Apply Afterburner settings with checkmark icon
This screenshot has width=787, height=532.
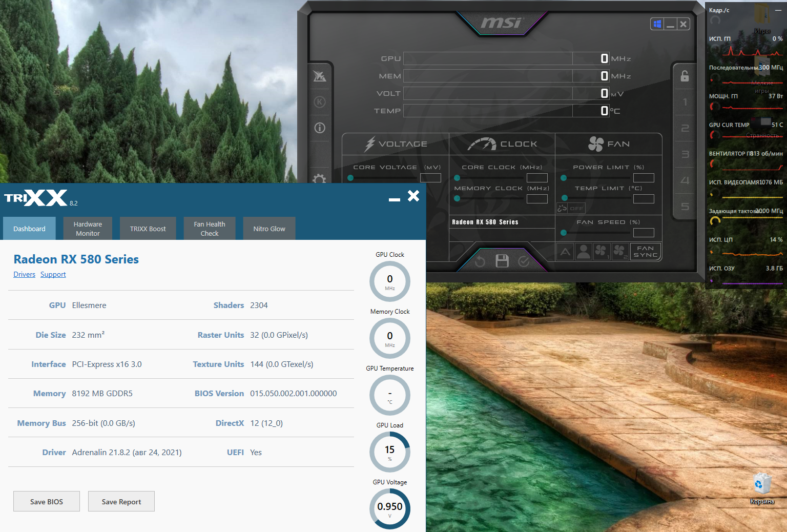(x=524, y=262)
